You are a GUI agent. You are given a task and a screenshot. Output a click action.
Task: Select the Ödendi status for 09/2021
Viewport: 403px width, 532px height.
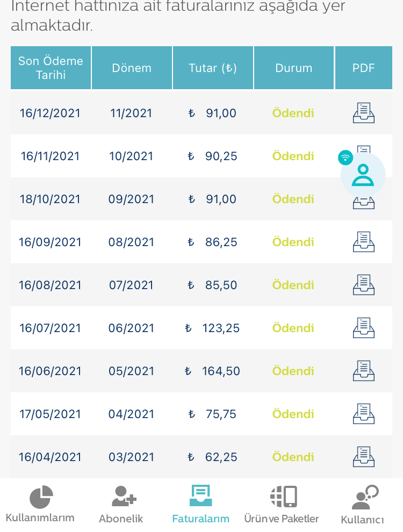click(x=293, y=199)
